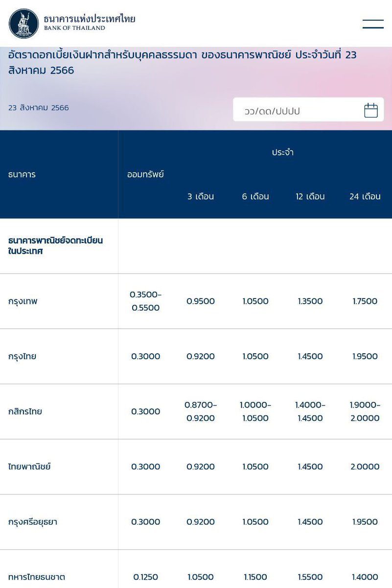Click the ประจำ group header
Screen dimensions: 392x588
point(283,152)
